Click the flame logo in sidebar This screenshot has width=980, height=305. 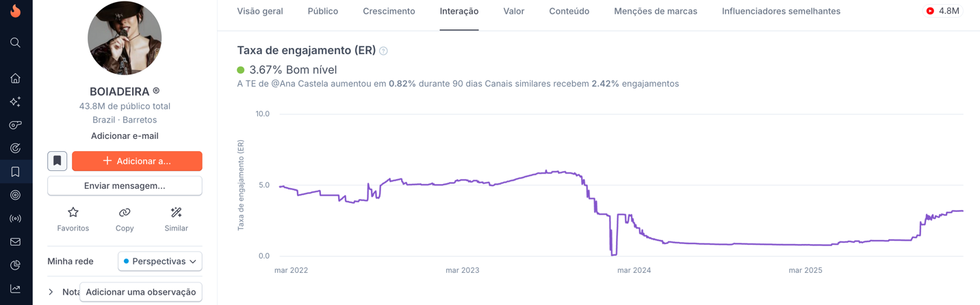point(15,10)
